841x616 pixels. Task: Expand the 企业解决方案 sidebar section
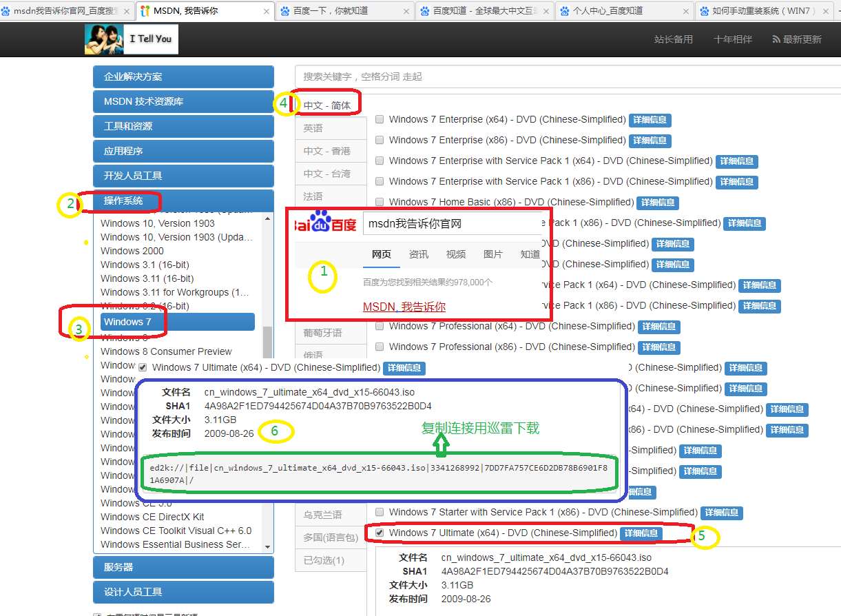click(x=183, y=76)
